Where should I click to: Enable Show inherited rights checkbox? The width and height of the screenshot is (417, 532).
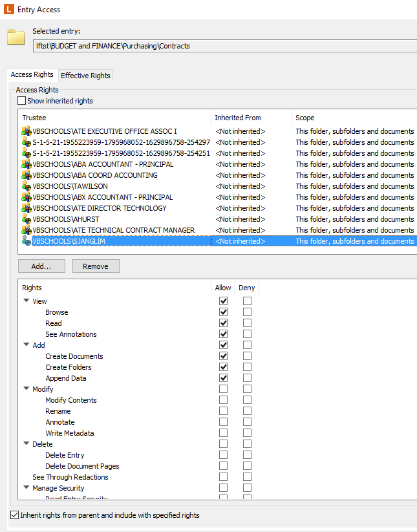[x=21, y=101]
